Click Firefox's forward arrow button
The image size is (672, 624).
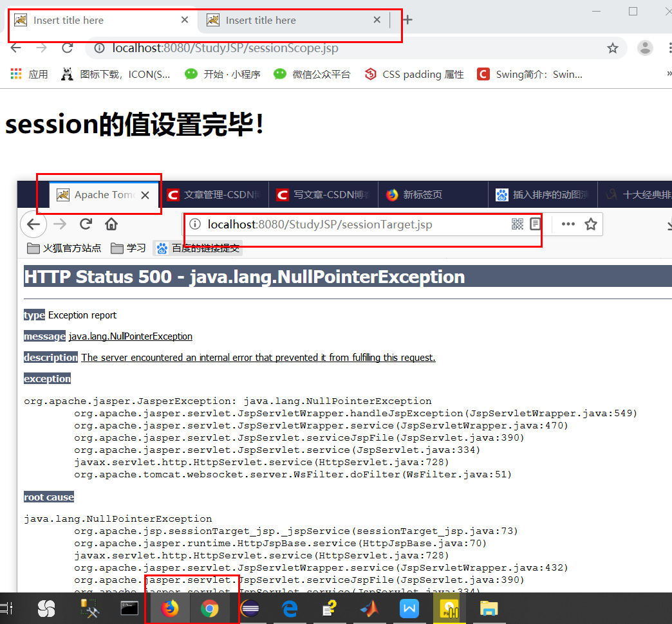coord(60,224)
